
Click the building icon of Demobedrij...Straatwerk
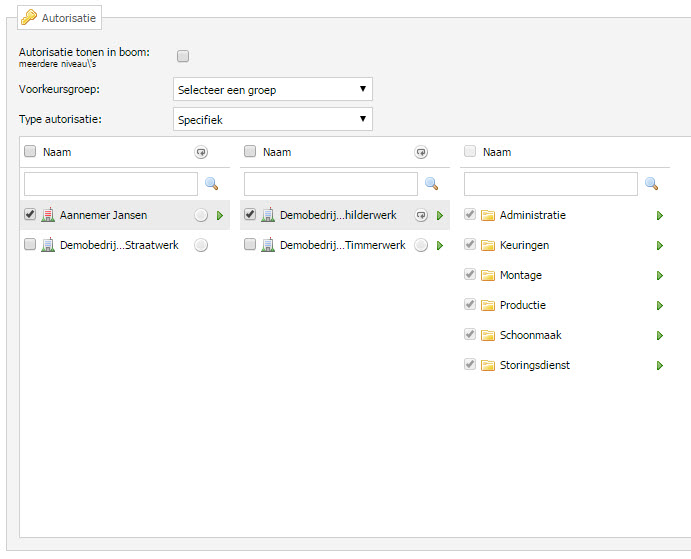(48, 245)
